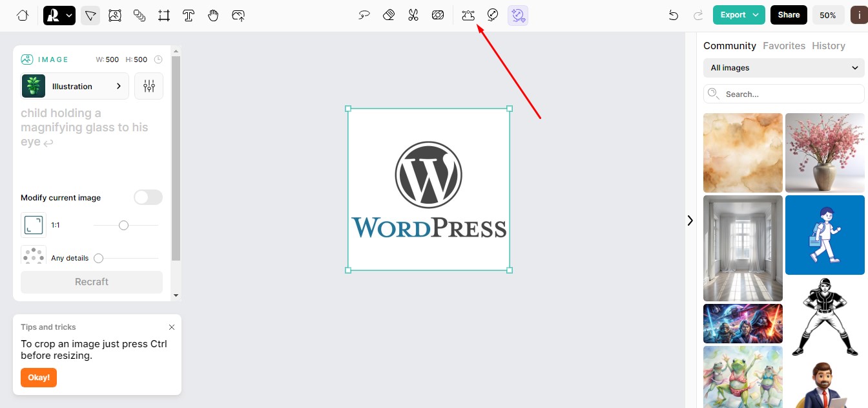Switch to the Favorites tab
Viewport: 868px width, 408px height.
point(784,45)
